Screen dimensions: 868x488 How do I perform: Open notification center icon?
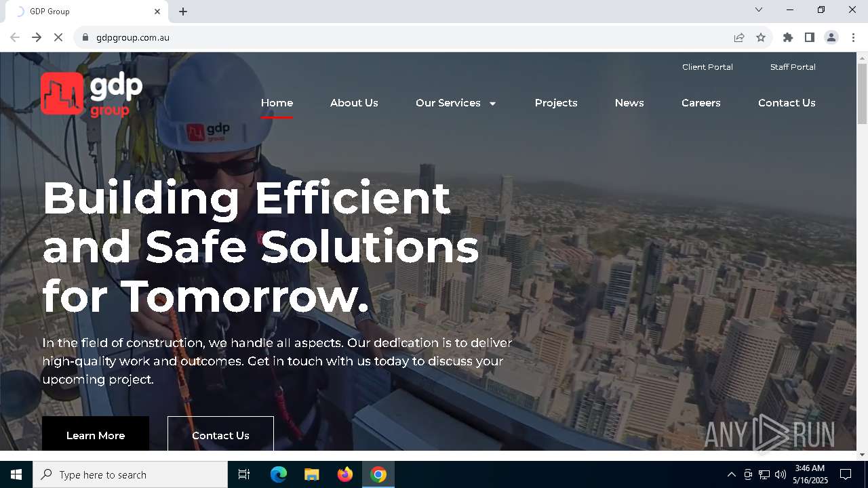tap(846, 474)
